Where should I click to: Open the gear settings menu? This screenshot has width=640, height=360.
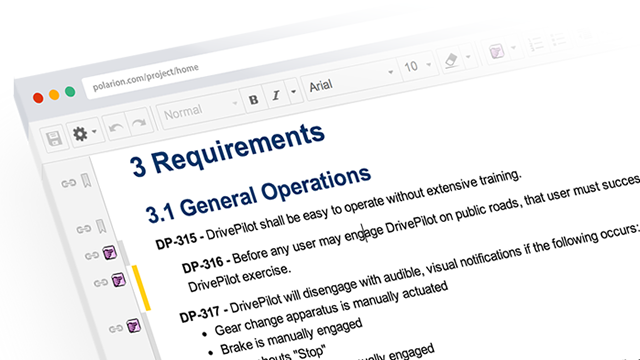(84, 132)
